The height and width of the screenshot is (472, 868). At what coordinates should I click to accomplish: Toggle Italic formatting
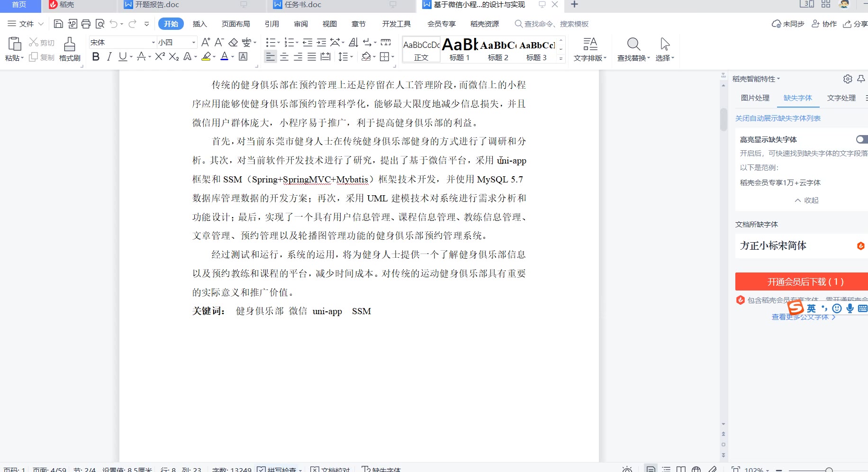coord(109,56)
